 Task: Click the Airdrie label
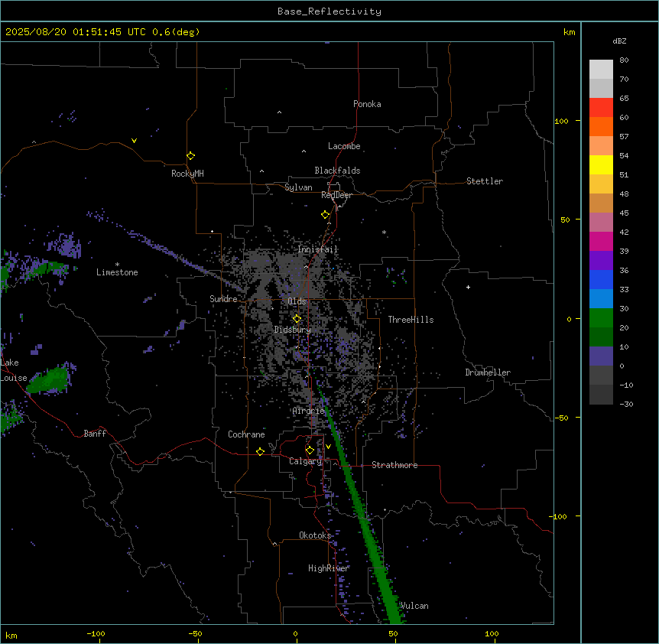(308, 411)
